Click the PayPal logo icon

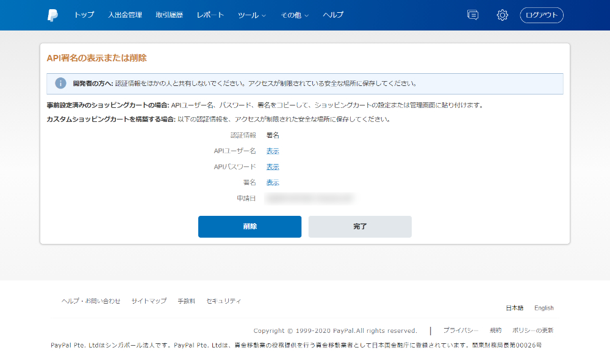[x=52, y=15]
